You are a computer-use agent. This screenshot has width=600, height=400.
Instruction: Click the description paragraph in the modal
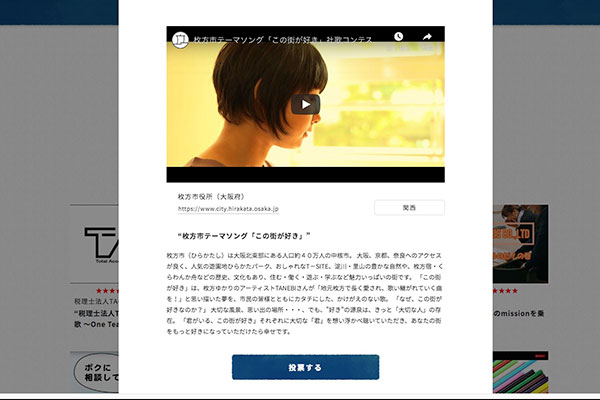click(300, 294)
